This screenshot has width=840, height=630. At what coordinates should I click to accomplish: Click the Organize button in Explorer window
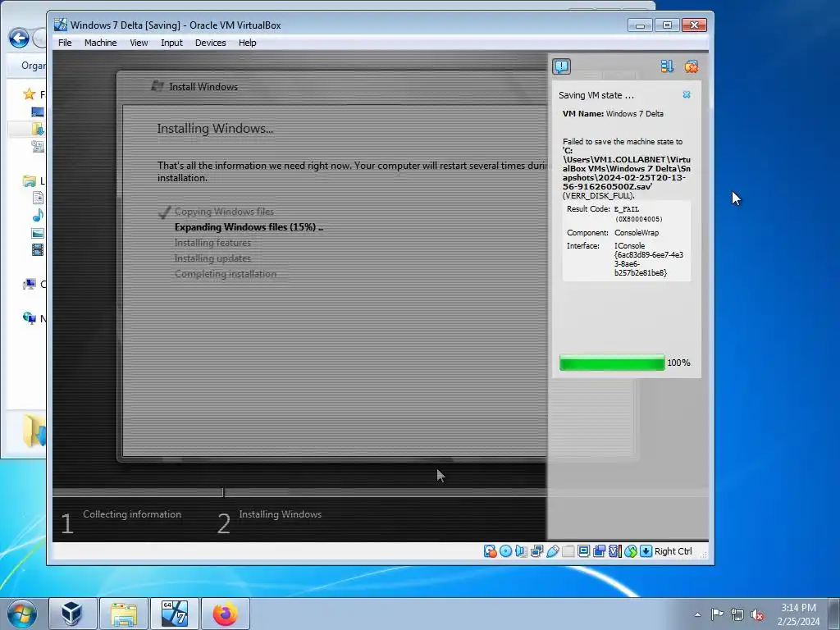33,66
